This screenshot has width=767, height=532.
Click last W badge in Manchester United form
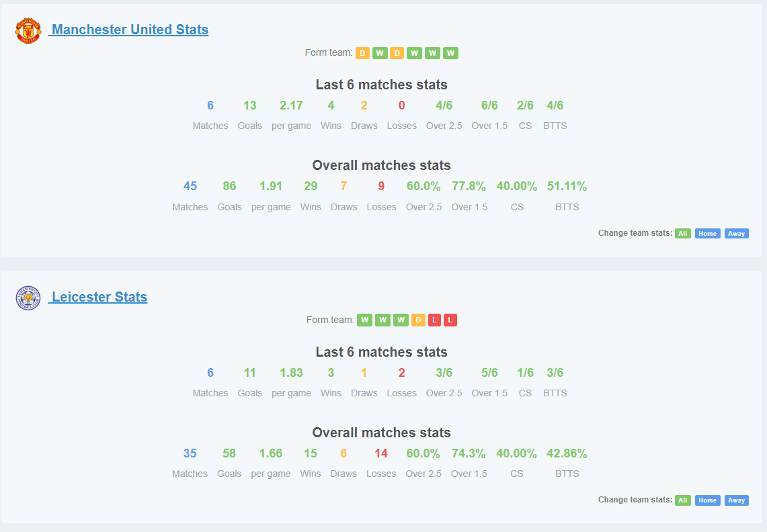450,53
